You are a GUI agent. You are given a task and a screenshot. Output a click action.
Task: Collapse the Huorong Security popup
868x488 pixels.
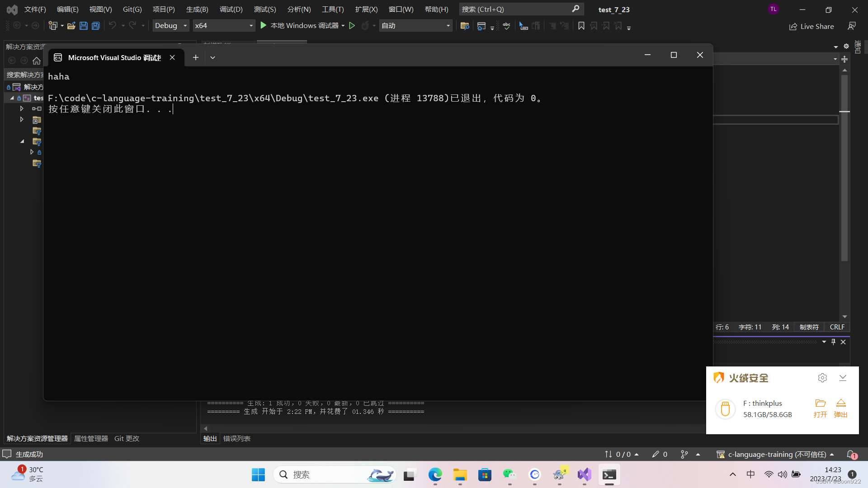pos(843,378)
